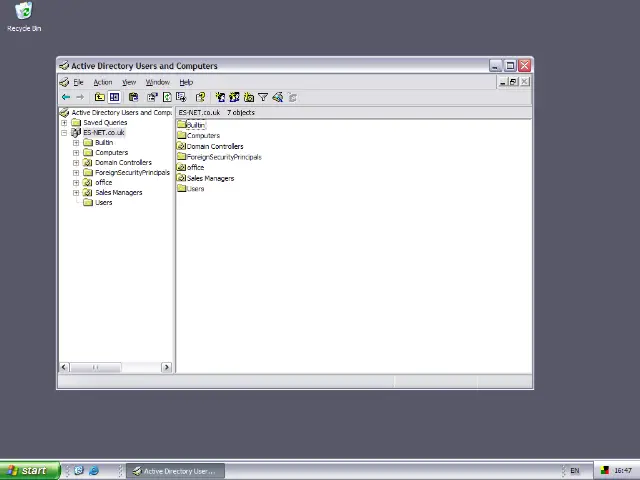Click the EN language indicator
640x480 pixels.
(575, 471)
